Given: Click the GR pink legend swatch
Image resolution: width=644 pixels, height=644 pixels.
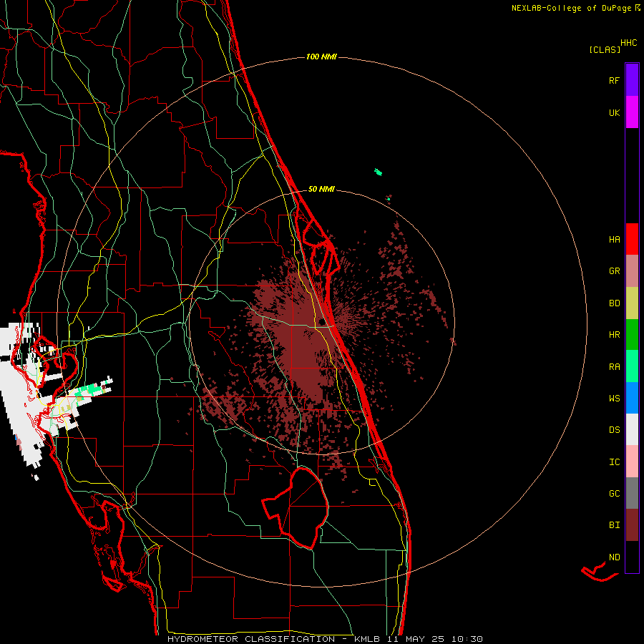Looking at the screenshot, I should click(632, 271).
